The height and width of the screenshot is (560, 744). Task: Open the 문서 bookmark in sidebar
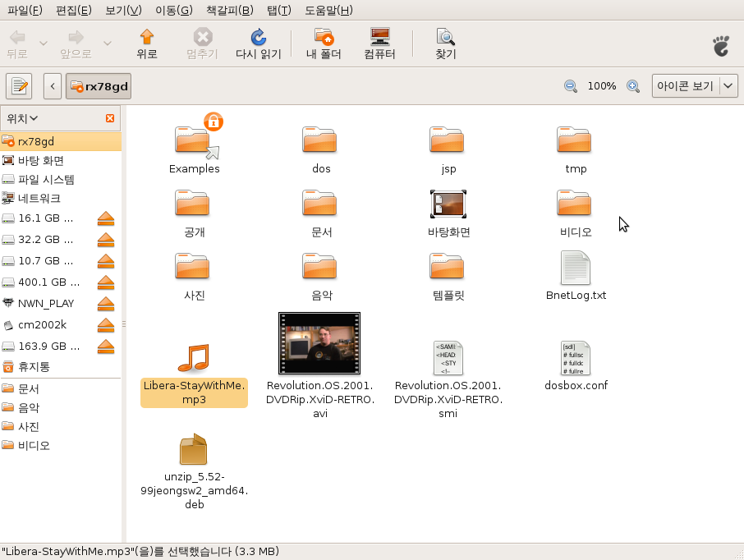61,388
